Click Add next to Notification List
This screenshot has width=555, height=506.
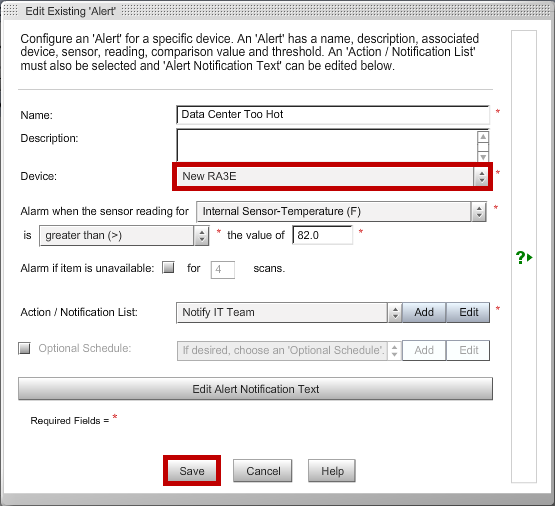(424, 312)
